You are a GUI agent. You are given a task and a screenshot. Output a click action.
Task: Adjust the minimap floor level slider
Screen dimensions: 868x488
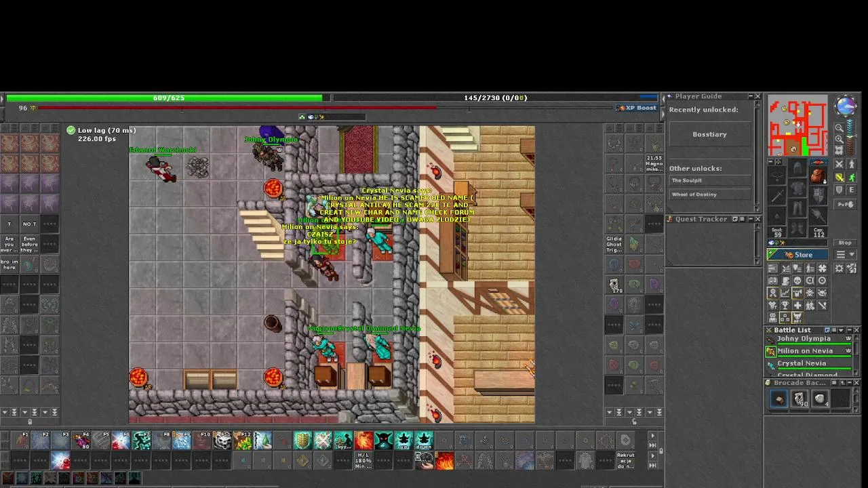pyautogui.click(x=850, y=138)
